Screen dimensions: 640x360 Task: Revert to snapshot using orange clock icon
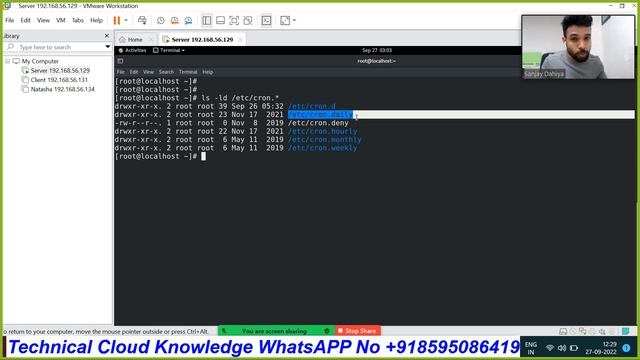click(174, 20)
